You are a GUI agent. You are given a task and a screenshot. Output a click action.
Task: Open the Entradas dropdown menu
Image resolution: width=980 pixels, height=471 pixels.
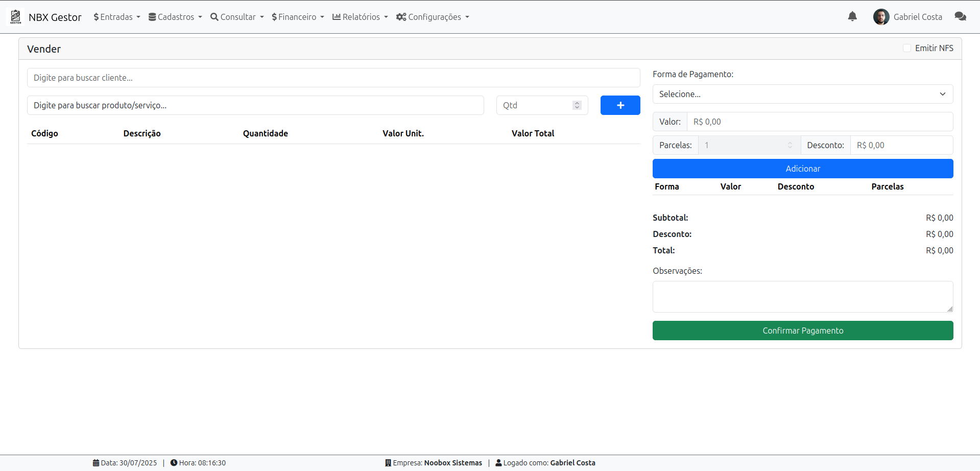pos(117,17)
